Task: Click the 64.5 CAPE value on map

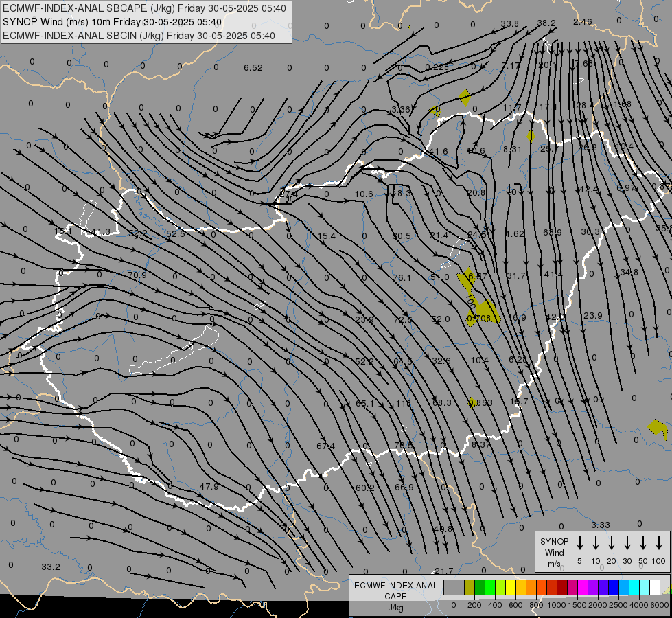Action: [402, 362]
